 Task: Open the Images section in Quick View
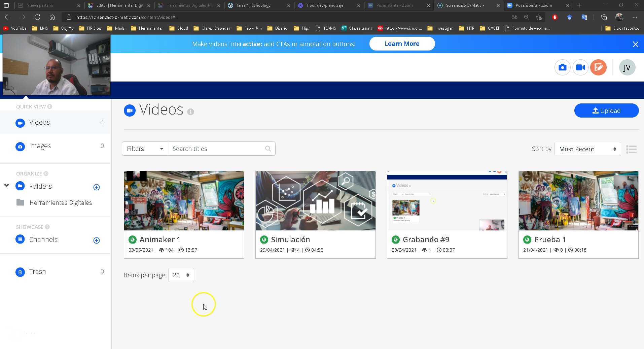coord(40,146)
